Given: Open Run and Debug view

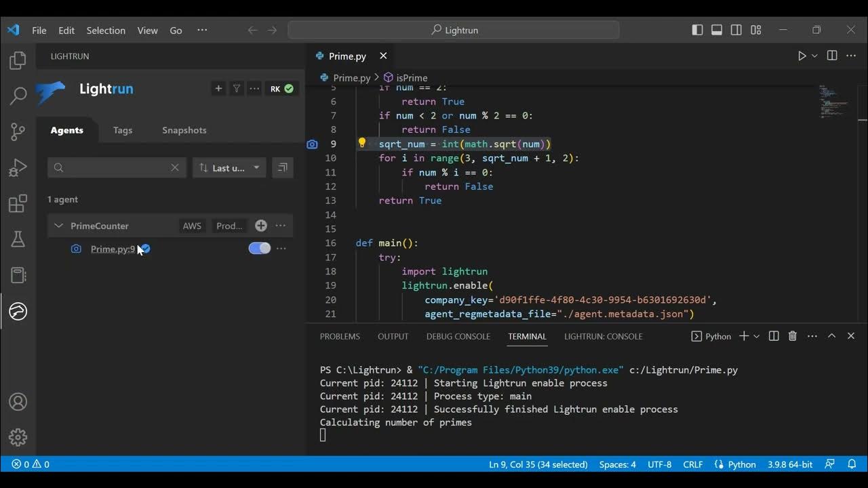Looking at the screenshot, I should 18,167.
